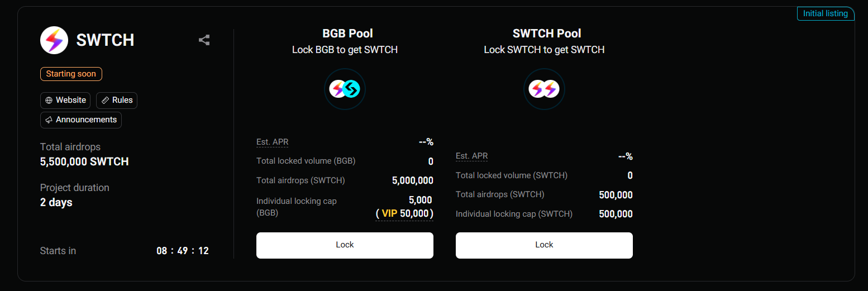Click the ticket icon on Rules button
The height and width of the screenshot is (291, 868).
[105, 101]
